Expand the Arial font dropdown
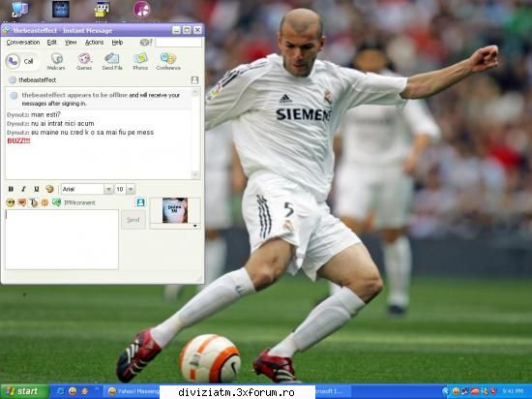This screenshot has width=532, height=399. click(108, 189)
